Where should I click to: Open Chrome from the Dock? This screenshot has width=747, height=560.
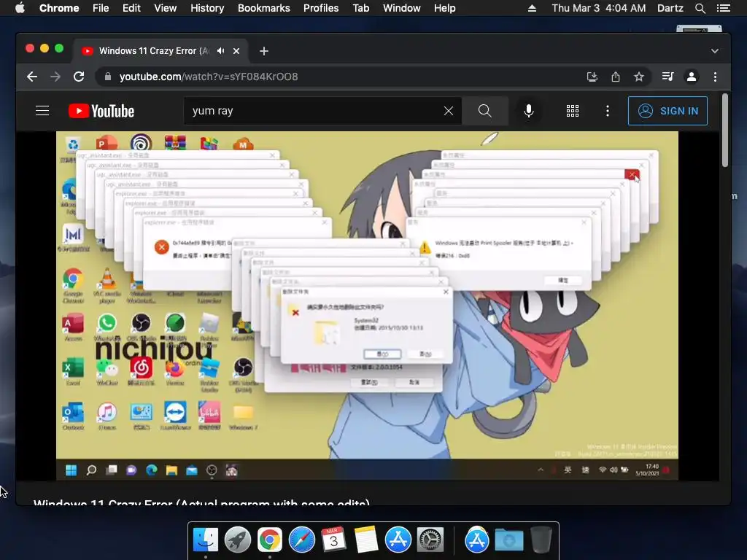(x=270, y=540)
